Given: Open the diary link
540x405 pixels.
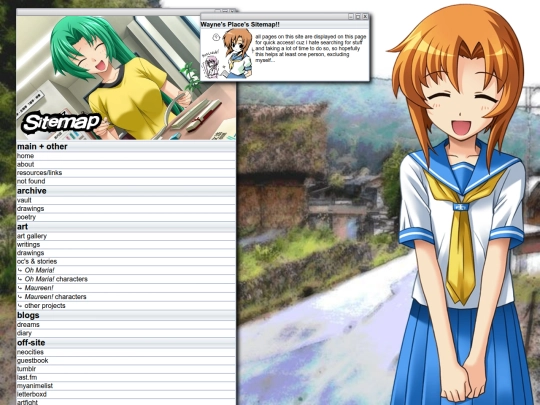Looking at the screenshot, I should point(24,333).
